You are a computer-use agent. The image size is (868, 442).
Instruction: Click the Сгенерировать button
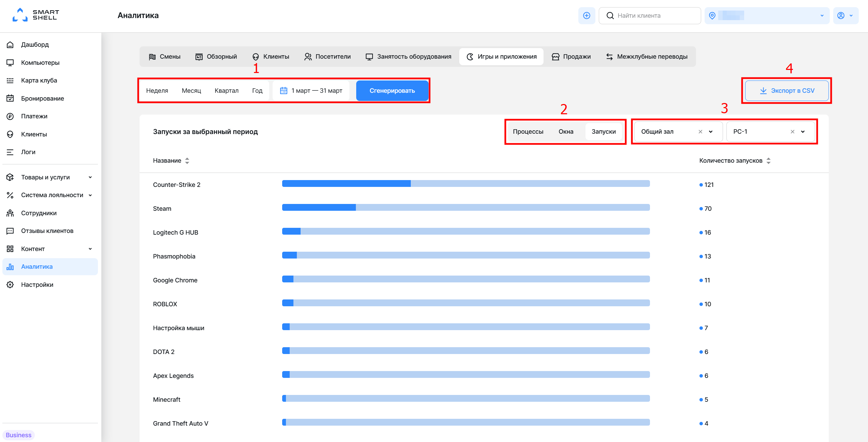coord(392,91)
